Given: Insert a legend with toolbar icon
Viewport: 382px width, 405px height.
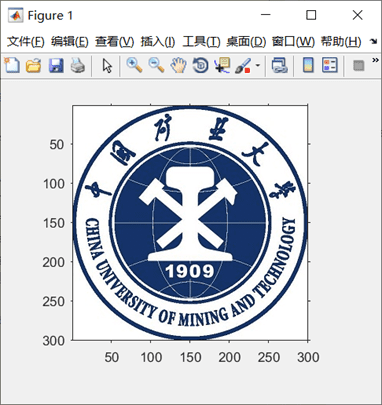Looking at the screenshot, I should pos(330,65).
